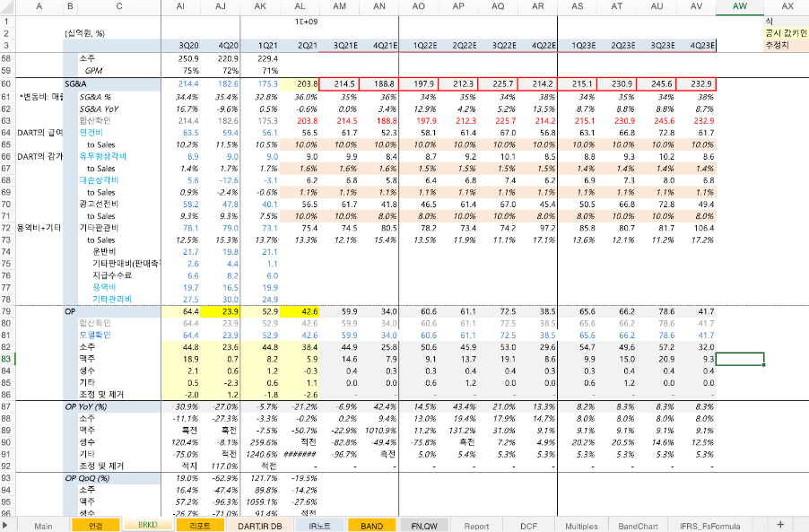Select the OP QoQ (%) label cell
The width and height of the screenshot is (809, 532).
112,478
